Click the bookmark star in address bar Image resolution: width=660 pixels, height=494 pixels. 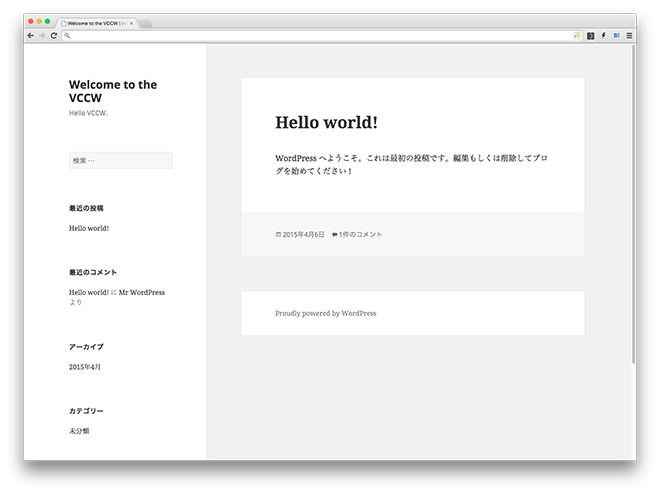577,35
